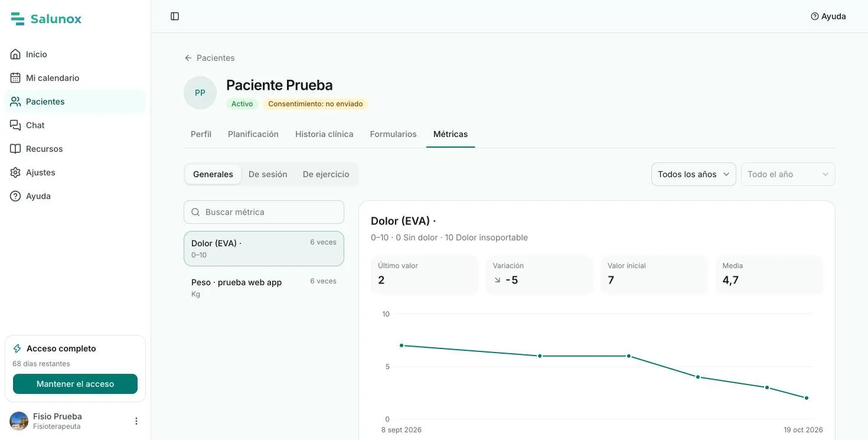Open Recursos from the sidebar
Screen dimensions: 868x440
[x=75, y=149]
